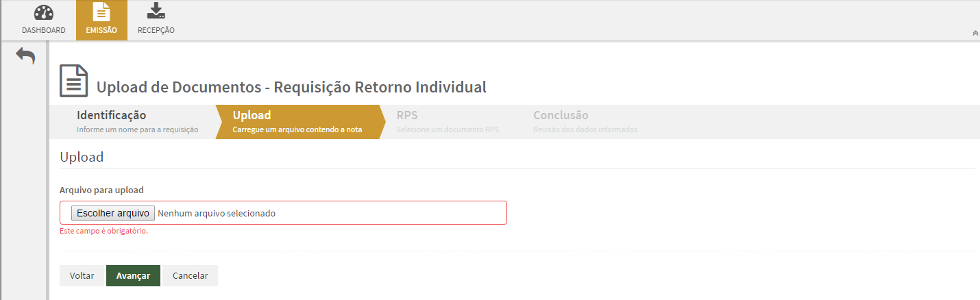Click the Dashboard gauge icon
980x300 pixels.
pyautogui.click(x=43, y=12)
